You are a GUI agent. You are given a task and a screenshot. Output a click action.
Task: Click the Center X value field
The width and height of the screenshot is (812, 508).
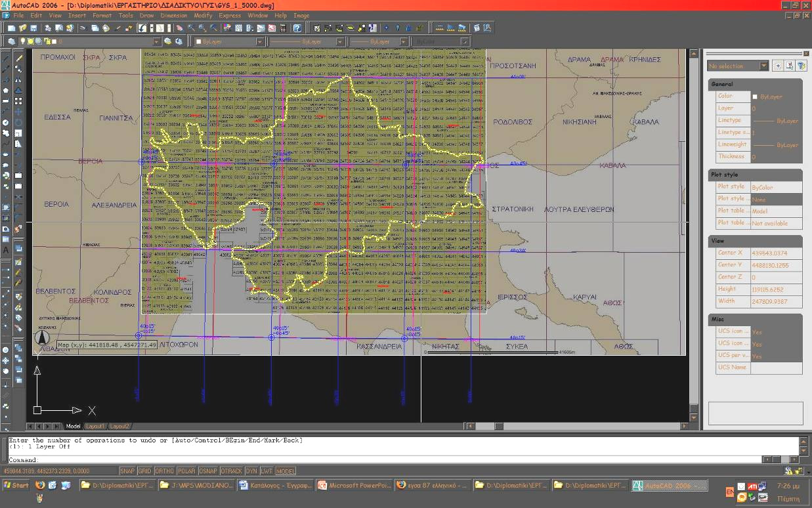[x=776, y=253]
